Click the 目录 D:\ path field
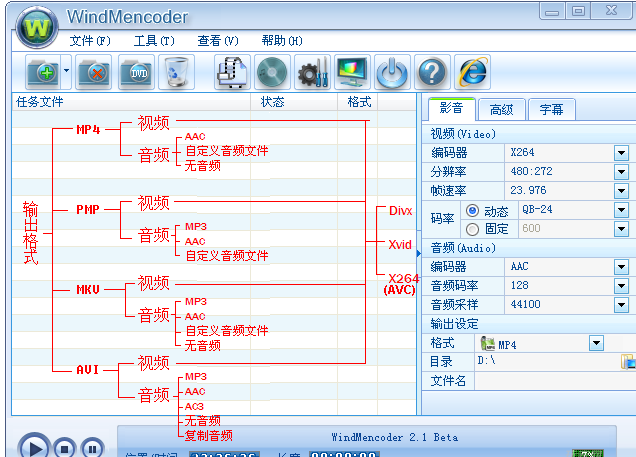Viewport: 636px width, 457px height. tap(548, 362)
